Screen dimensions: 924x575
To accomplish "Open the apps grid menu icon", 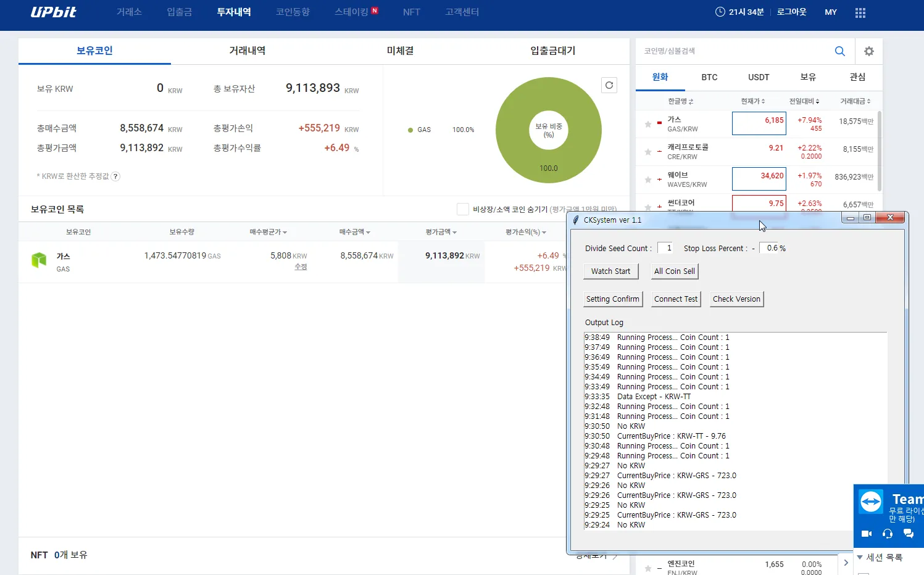I will (860, 12).
